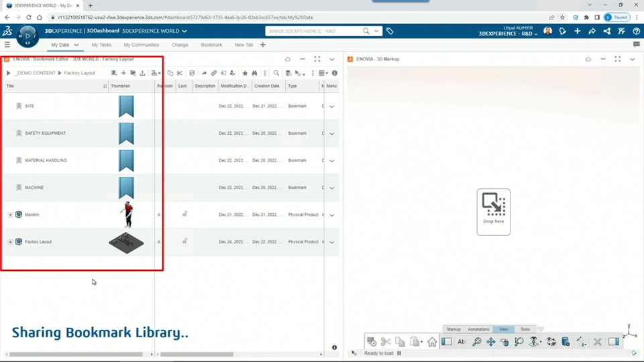Click the upload icon in the Bookmark Editor toolbar

pos(142,73)
